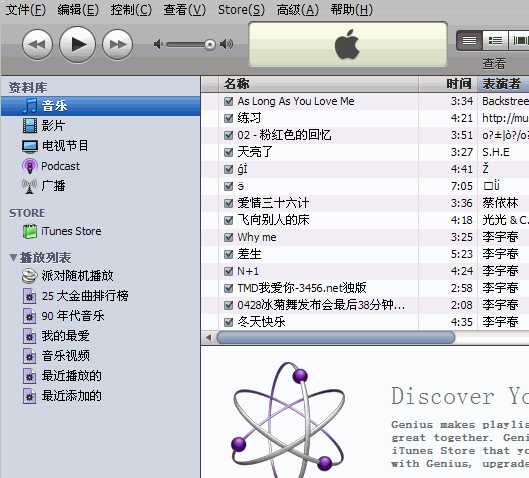Uncheck the 7:05 song
The image size is (529, 478).
pyautogui.click(x=229, y=186)
